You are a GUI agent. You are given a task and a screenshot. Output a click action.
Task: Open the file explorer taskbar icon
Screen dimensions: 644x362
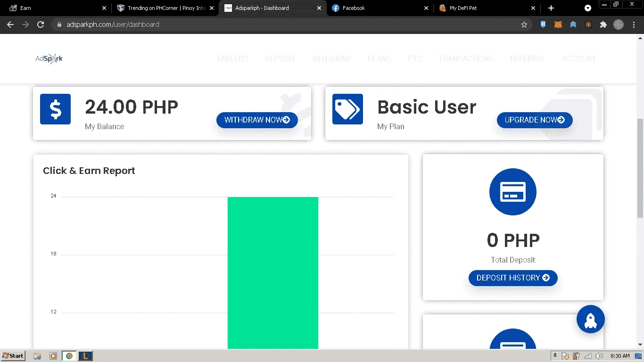(x=37, y=356)
